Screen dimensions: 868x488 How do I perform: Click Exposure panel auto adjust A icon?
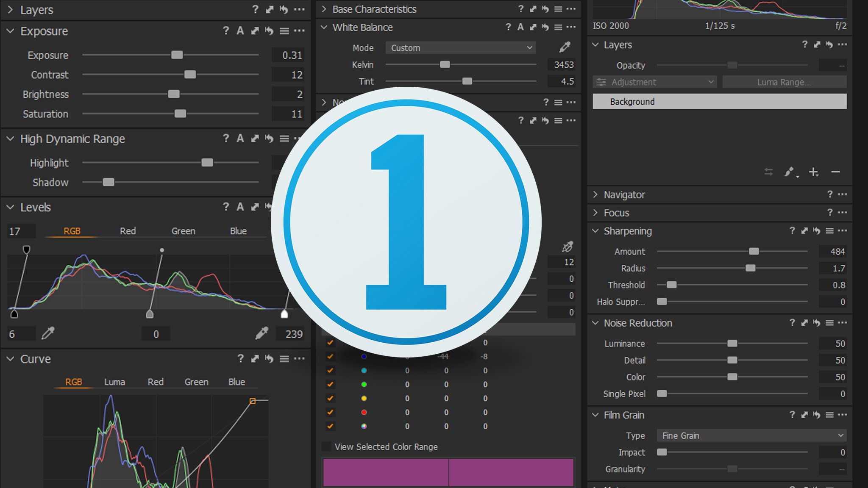pyautogui.click(x=240, y=31)
